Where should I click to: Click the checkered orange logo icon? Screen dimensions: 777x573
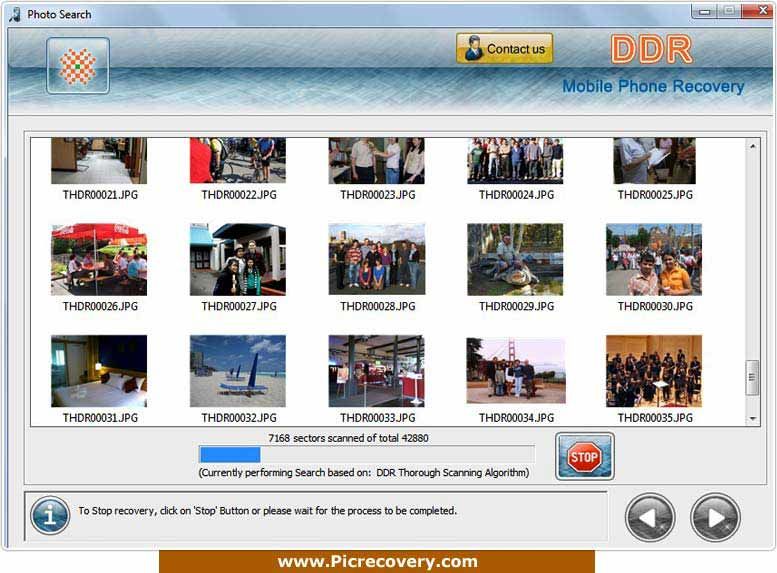click(78, 65)
